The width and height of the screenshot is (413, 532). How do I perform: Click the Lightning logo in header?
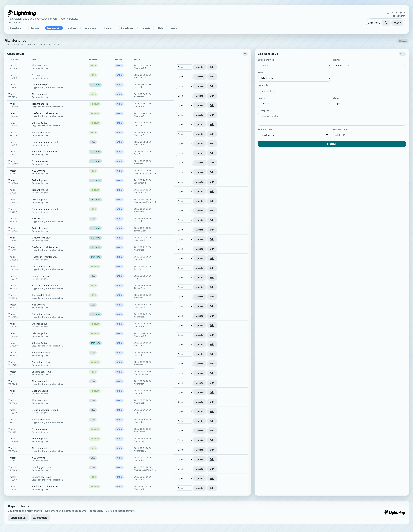(x=22, y=13)
